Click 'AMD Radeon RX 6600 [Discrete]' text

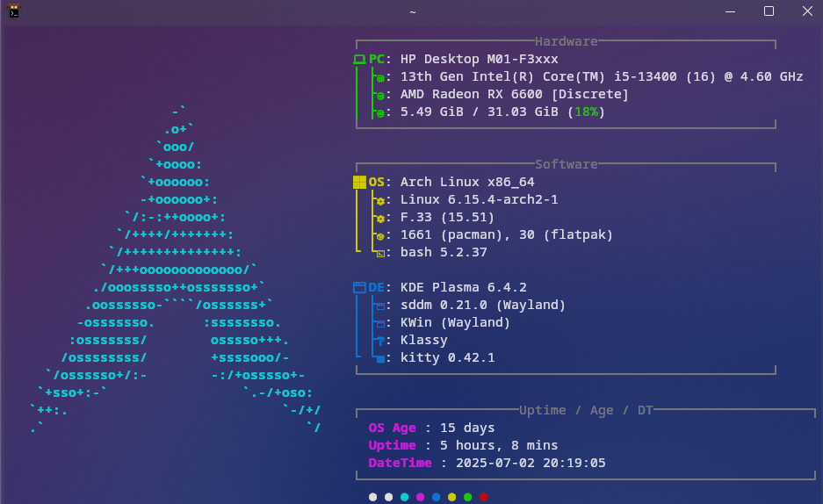[x=515, y=95]
